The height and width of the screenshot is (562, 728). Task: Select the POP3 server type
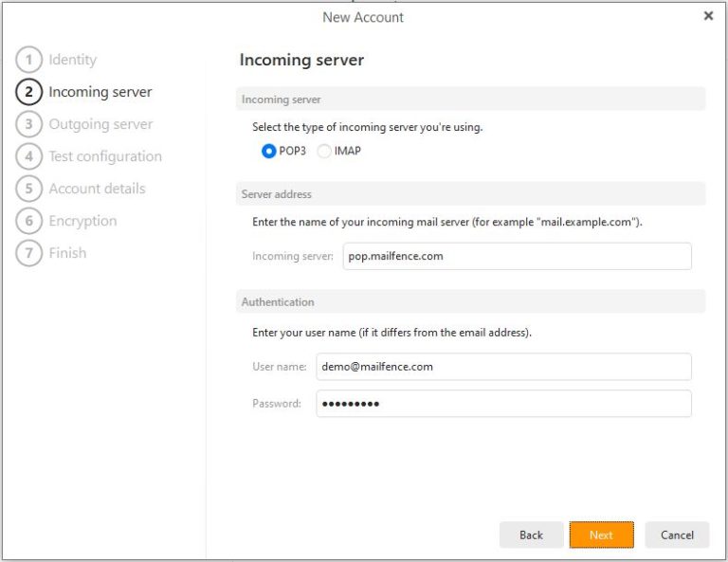click(269, 151)
